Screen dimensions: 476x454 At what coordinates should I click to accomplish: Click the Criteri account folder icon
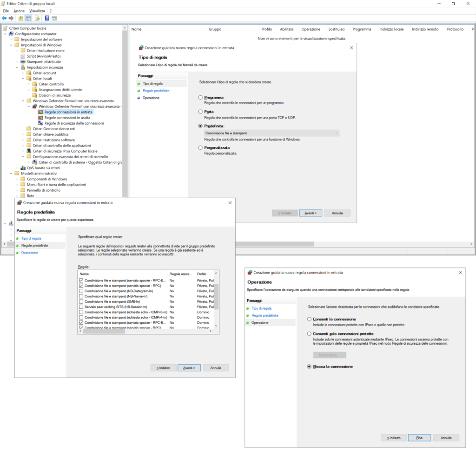coord(29,73)
